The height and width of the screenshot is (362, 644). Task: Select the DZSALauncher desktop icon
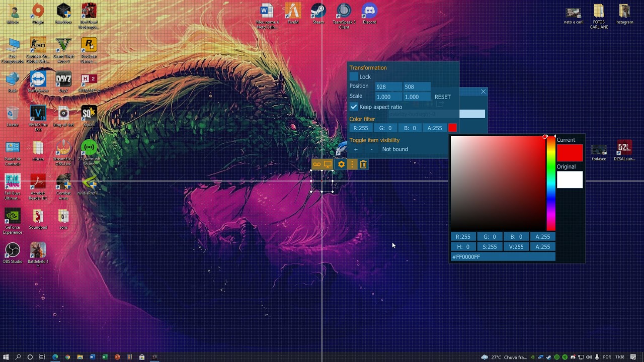(x=624, y=150)
